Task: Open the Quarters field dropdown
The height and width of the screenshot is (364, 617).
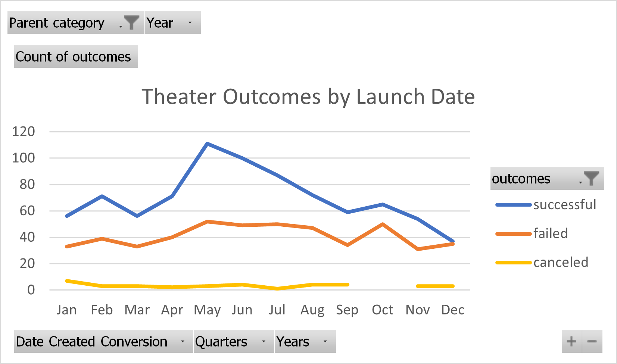Action: click(x=264, y=342)
